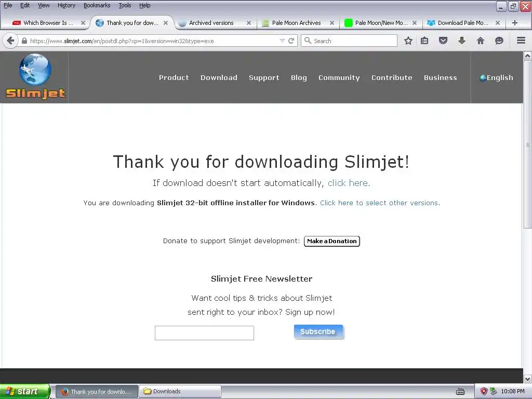The height and width of the screenshot is (399, 532).
Task: Close the Pale Moon/New Mo... tab
Action: tap(414, 23)
